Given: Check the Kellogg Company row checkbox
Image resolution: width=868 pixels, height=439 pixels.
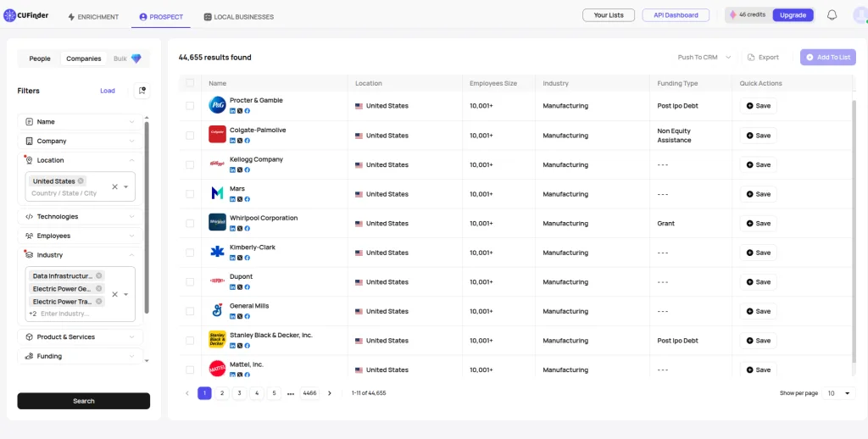Looking at the screenshot, I should pos(190,164).
